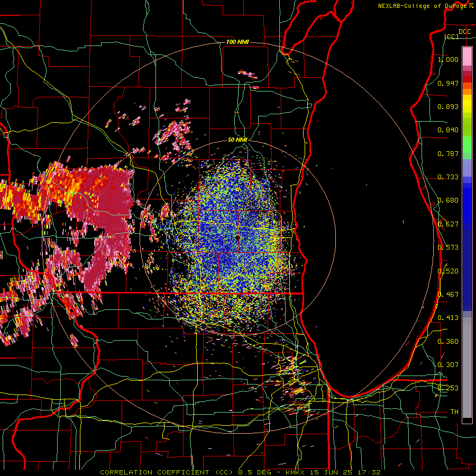This screenshot has width=476, height=476.
Task: Click the KMKX 15 JUN 25 17:32 timestamp
Action: coord(333,472)
